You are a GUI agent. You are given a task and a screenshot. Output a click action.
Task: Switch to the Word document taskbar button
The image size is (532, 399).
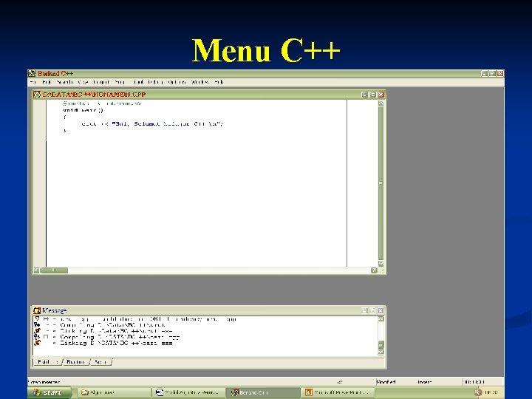click(188, 392)
